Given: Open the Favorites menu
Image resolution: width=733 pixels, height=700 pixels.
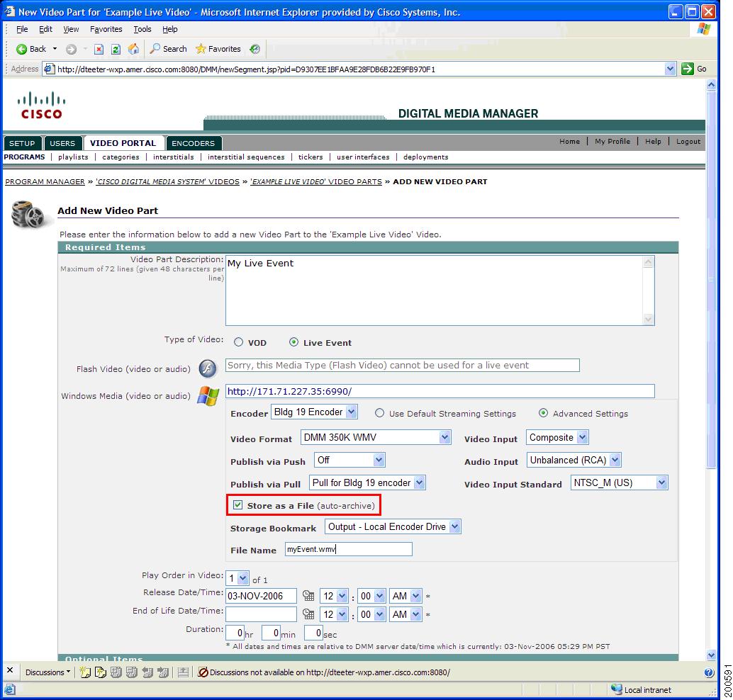Looking at the screenshot, I should pyautogui.click(x=106, y=29).
